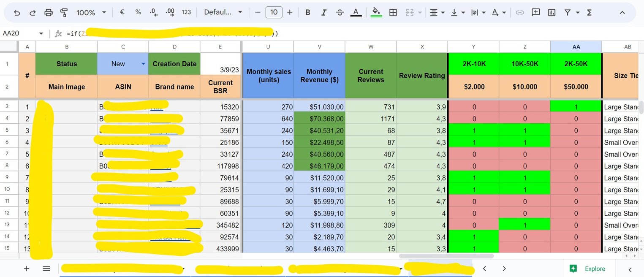Click the Insert link icon

(x=520, y=12)
